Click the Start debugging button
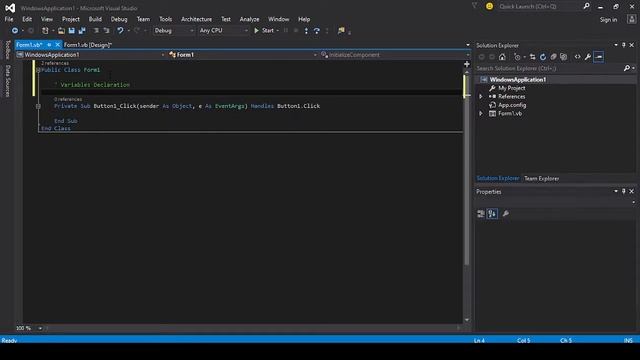This screenshot has width=640, height=360. [x=264, y=31]
